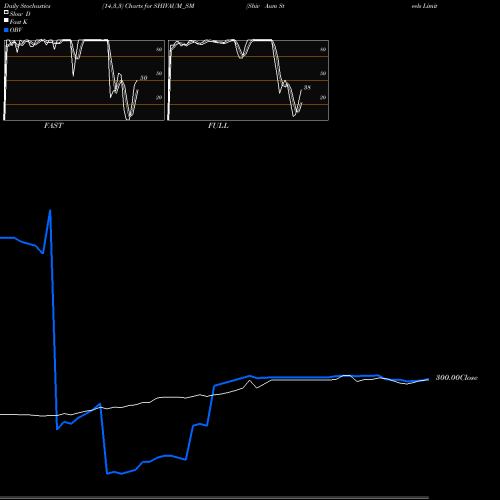Open the FULL stochastic chart panel

tap(248, 80)
